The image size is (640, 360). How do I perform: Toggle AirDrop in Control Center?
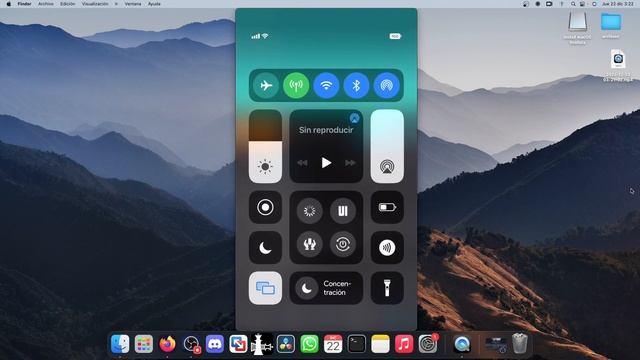coord(387,85)
